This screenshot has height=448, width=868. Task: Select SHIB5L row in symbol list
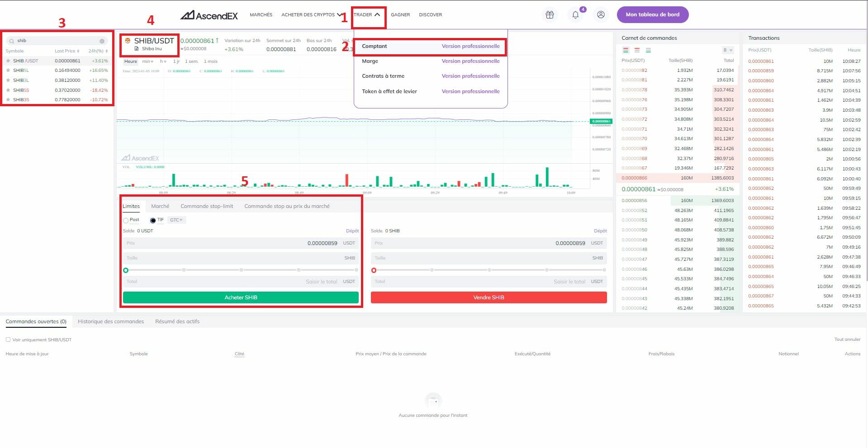[57, 71]
